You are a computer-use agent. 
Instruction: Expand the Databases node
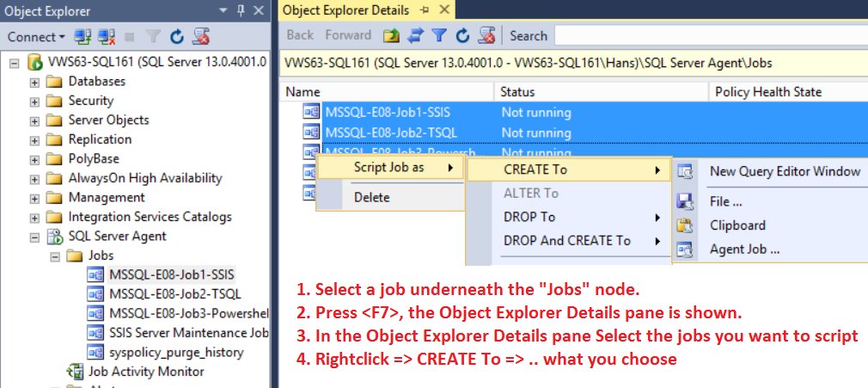(x=34, y=82)
